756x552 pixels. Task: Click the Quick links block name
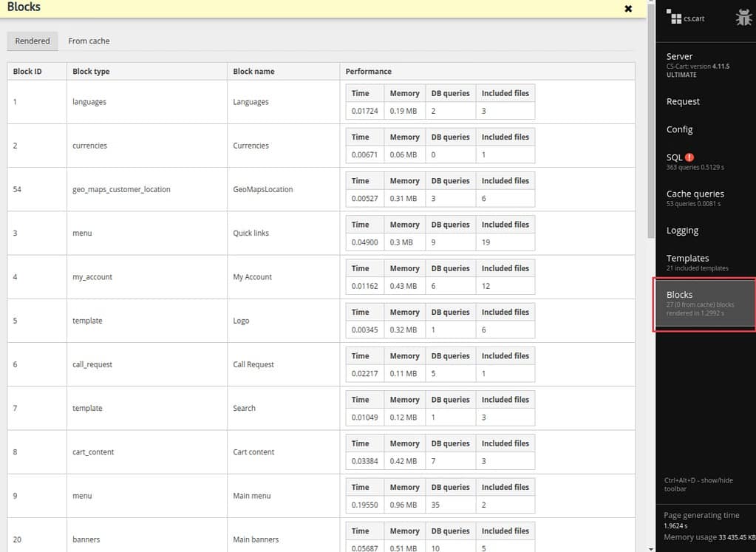pyautogui.click(x=251, y=233)
